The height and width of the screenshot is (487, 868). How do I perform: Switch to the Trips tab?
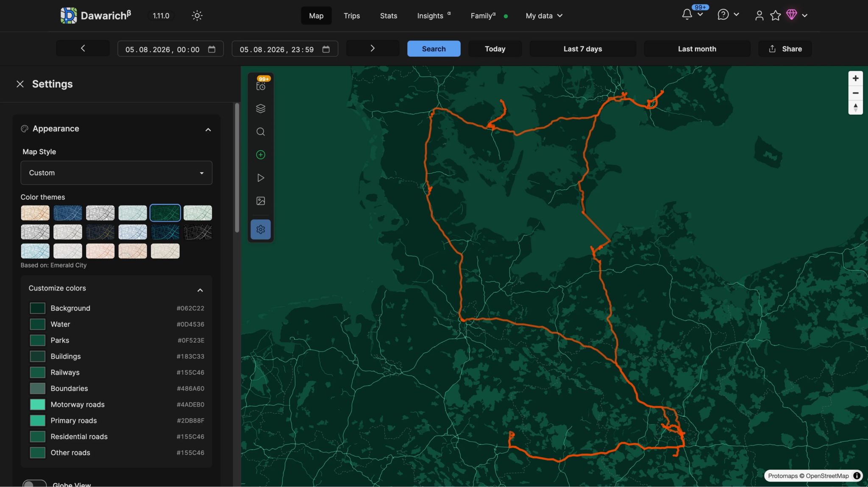[352, 16]
